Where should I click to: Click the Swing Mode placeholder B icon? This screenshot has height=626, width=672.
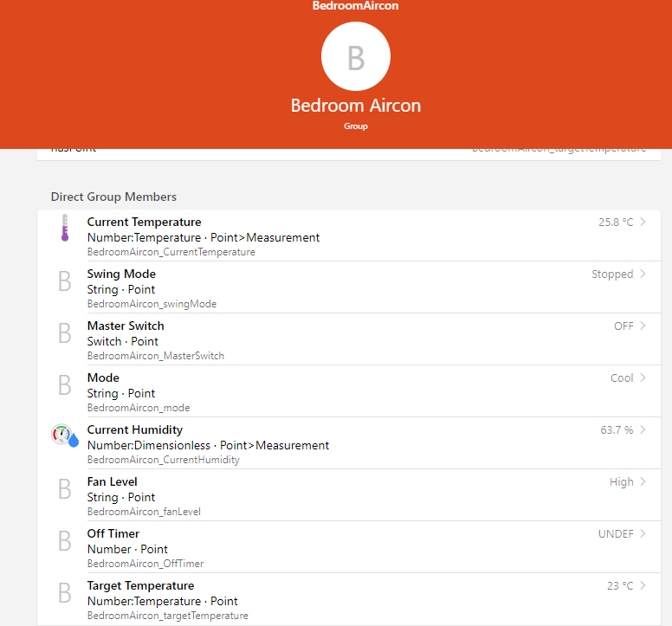64,281
